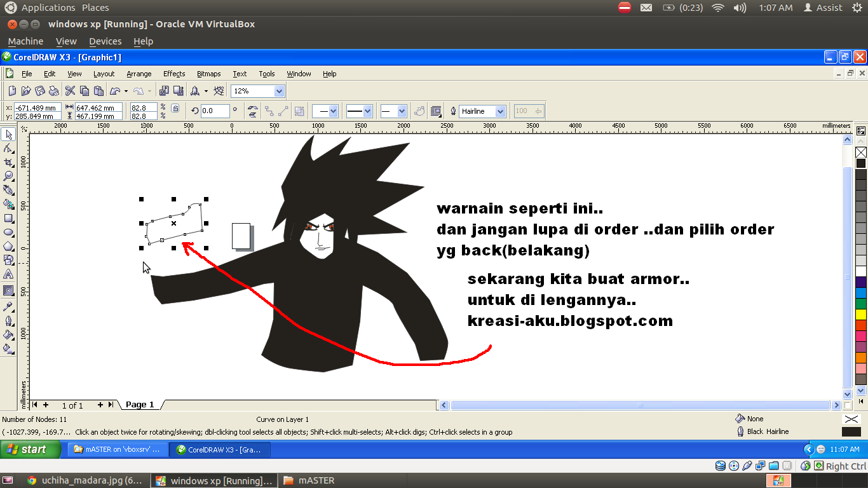Expand the Undo history dropdown arrow
868x488 pixels.
126,91
